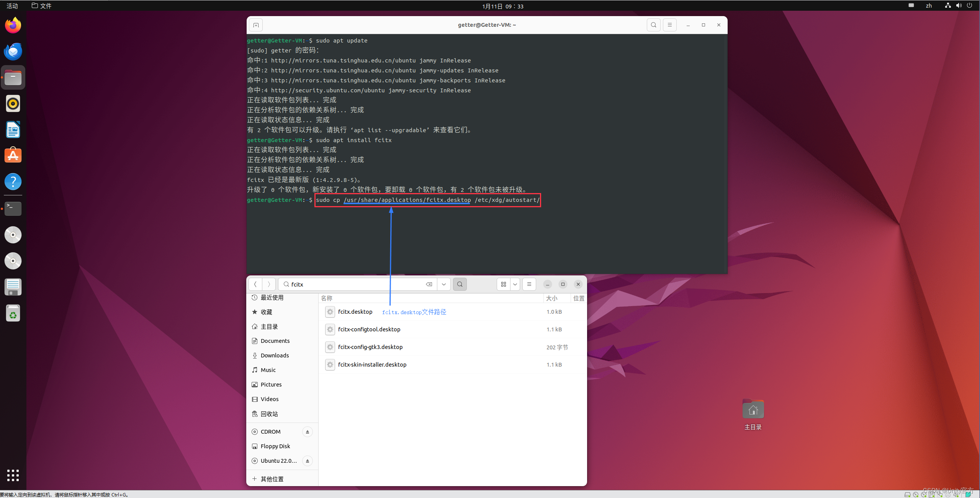Switch to grid view in file manager
This screenshot has height=498, width=980.
503,284
